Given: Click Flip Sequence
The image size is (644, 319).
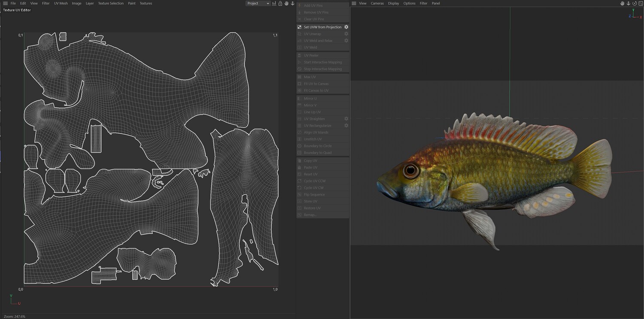Looking at the screenshot, I should coord(323,195).
